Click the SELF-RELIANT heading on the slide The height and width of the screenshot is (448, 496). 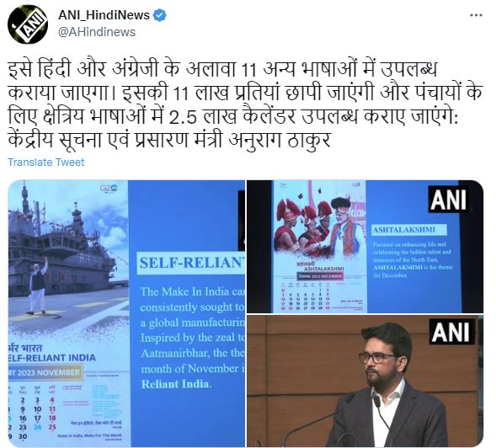191,264
